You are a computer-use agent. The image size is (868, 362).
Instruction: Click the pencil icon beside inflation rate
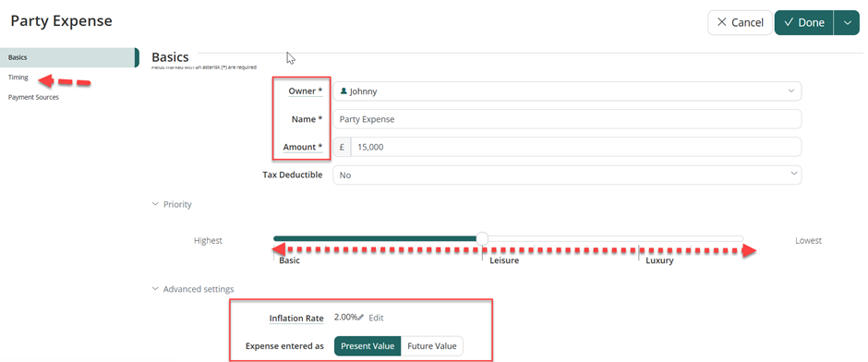tap(361, 318)
